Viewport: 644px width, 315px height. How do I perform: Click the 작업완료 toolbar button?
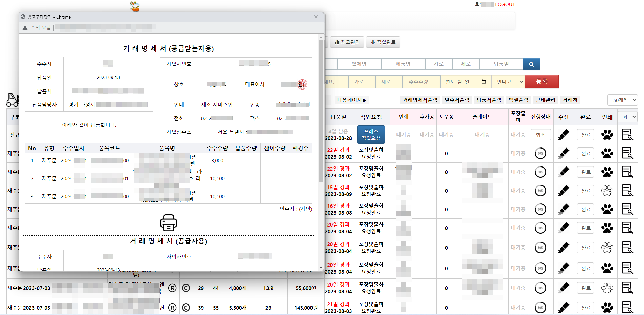(x=383, y=42)
